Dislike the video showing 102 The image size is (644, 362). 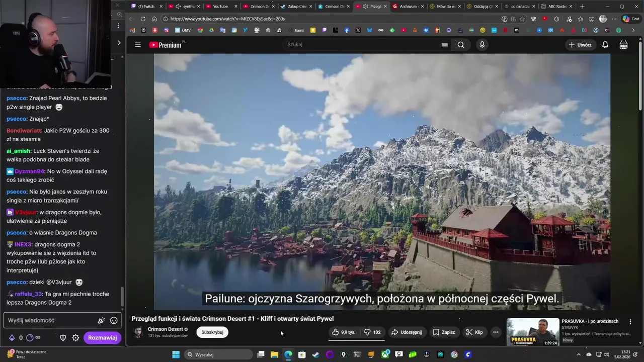(372, 332)
